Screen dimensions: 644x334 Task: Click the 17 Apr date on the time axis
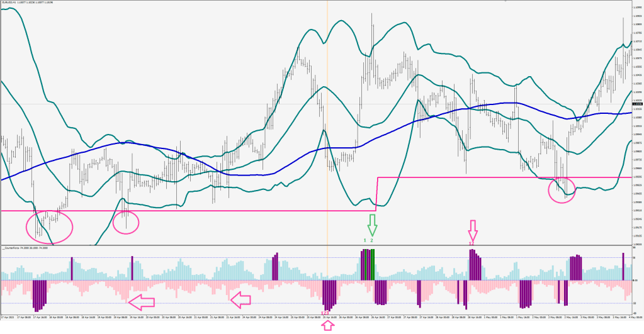click(x=9, y=318)
